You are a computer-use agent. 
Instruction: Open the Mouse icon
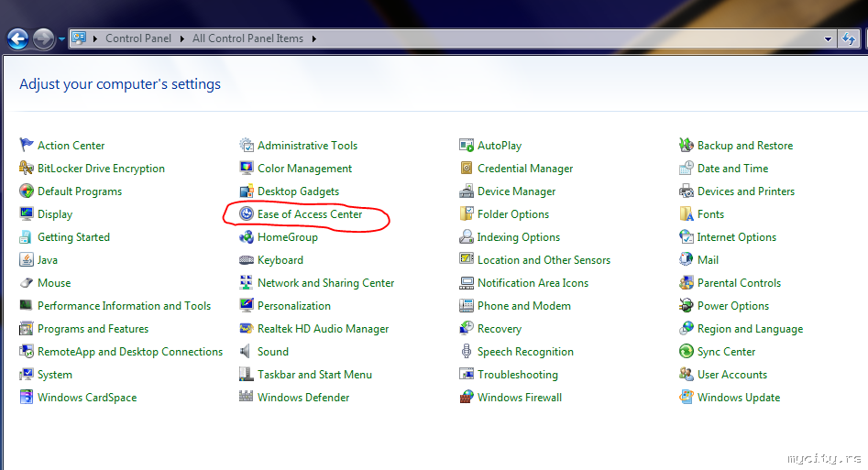pos(26,282)
